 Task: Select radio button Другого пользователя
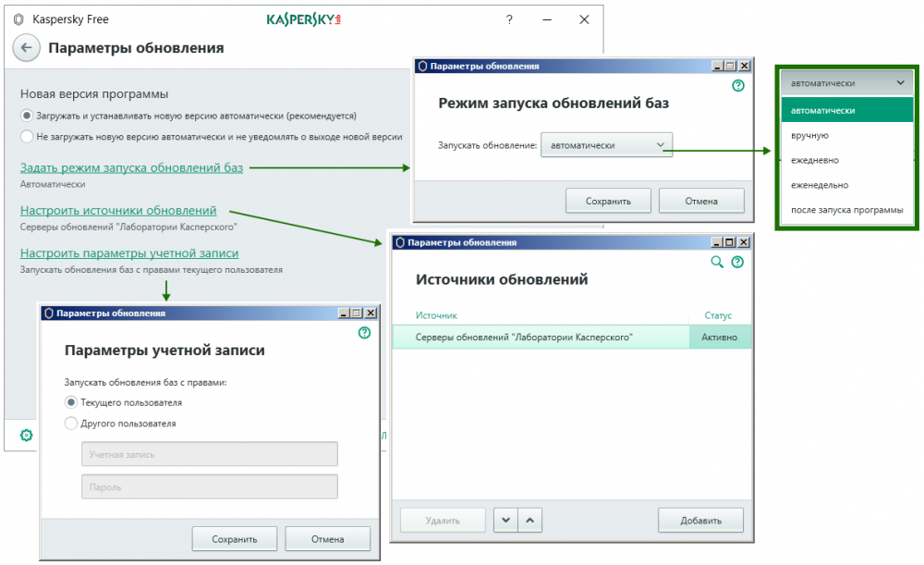(70, 423)
